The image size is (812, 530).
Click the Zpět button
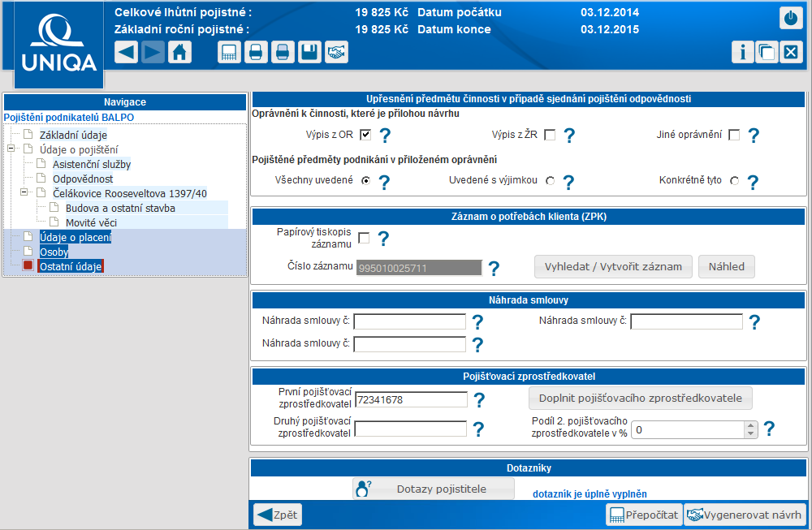coord(278,515)
